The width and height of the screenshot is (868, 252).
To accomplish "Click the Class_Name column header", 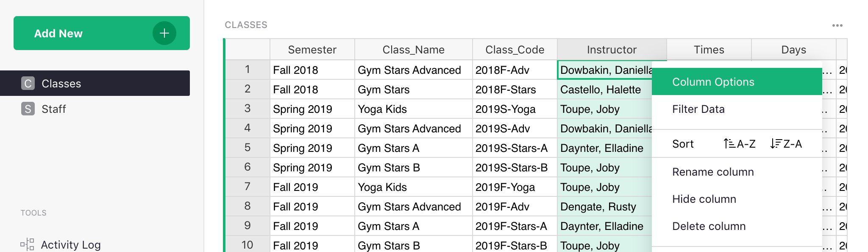I will pos(413,50).
